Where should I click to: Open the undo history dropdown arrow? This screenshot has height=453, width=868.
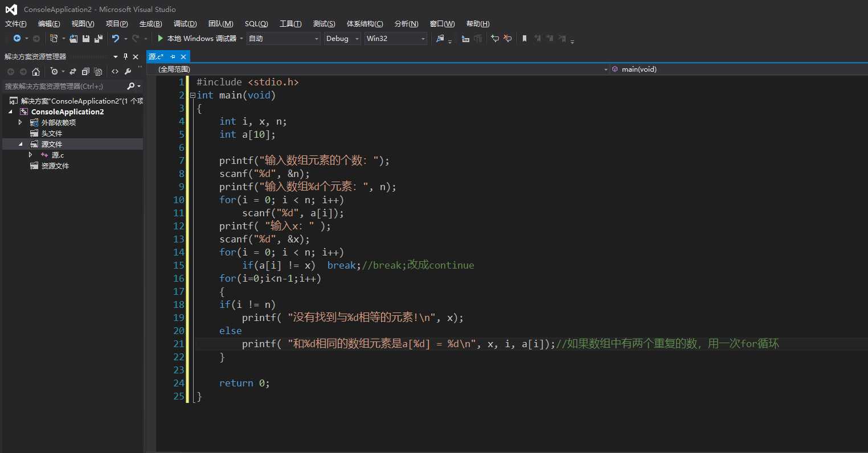(125, 39)
